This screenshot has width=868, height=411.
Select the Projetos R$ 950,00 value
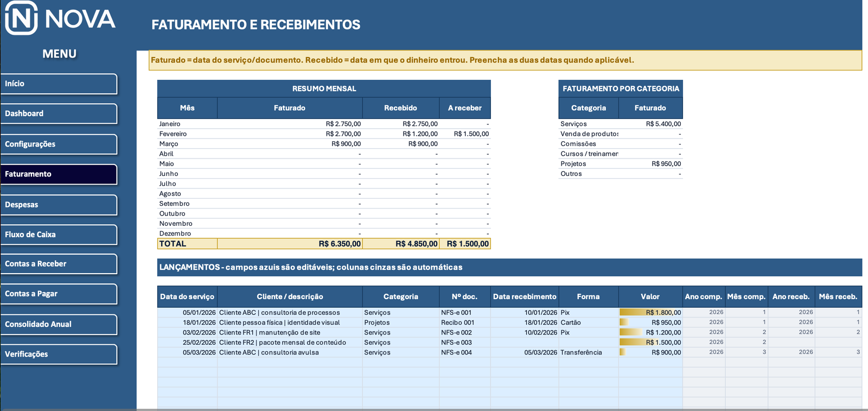[x=650, y=163]
